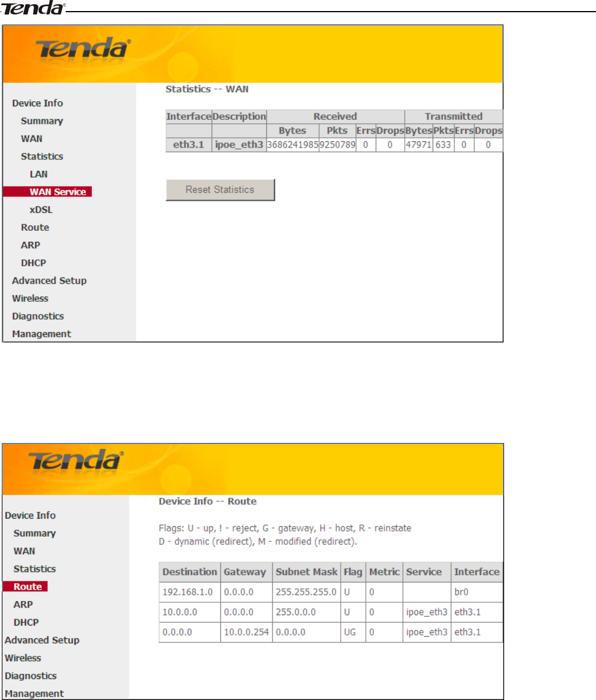
Task: Open Management in top panel sidebar
Action: 41,334
